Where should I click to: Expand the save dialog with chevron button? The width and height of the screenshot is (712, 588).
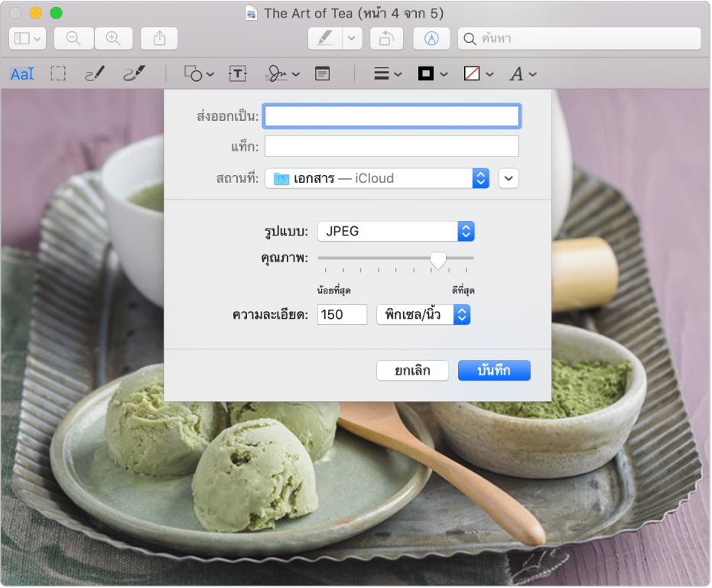pos(509,178)
